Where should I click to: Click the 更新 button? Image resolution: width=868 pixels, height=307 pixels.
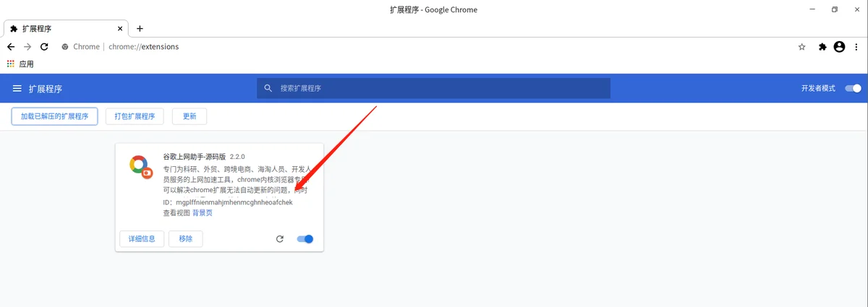[x=190, y=116]
